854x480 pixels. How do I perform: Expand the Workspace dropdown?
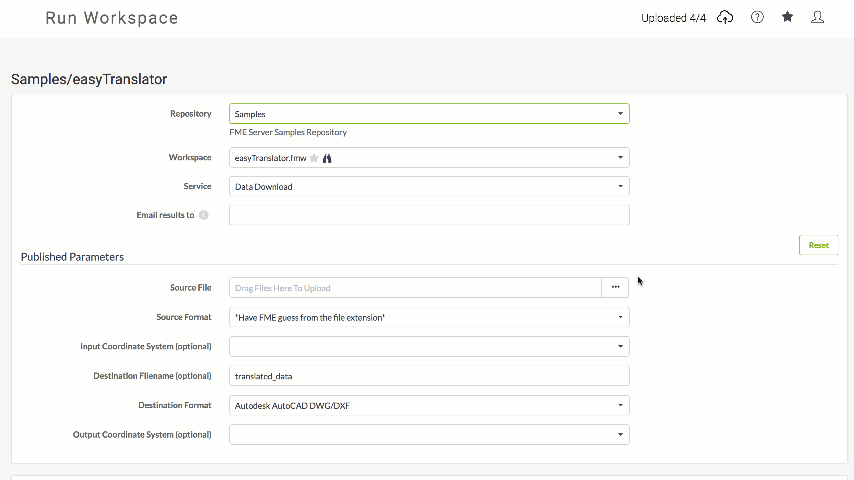429,158
